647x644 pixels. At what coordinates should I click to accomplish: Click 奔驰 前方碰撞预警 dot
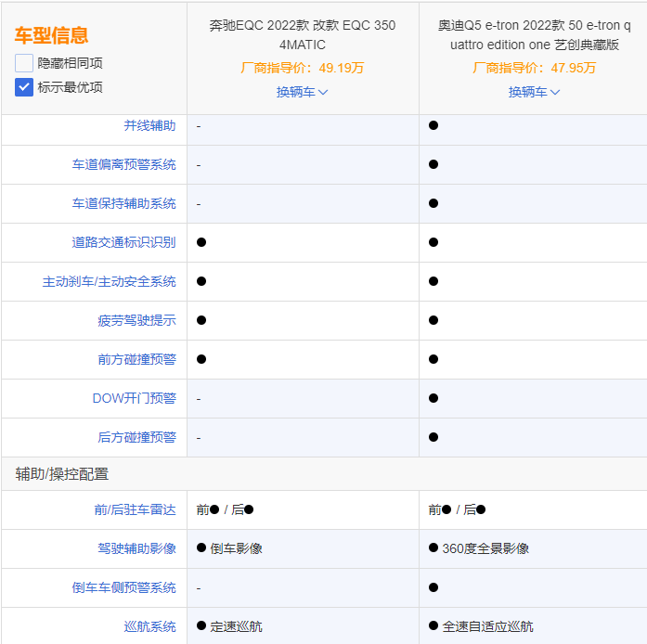[x=201, y=359]
